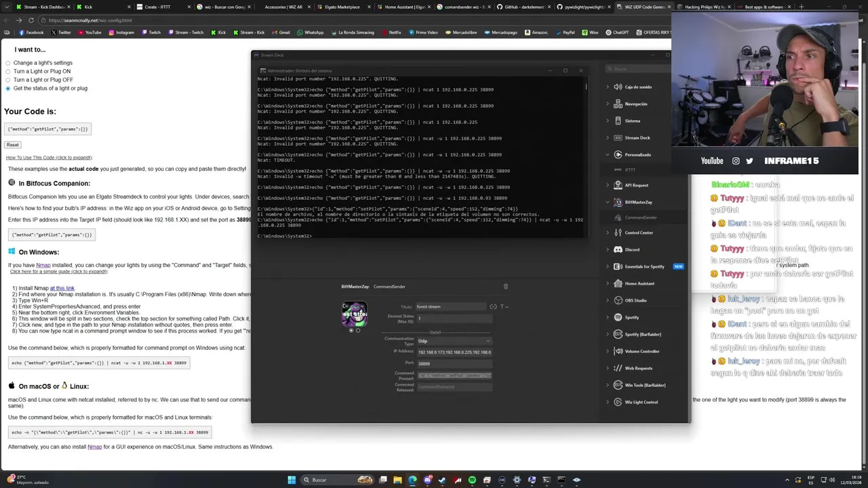Click the OBS Studio plugin icon
Screen dimensions: 868x488
point(618,300)
